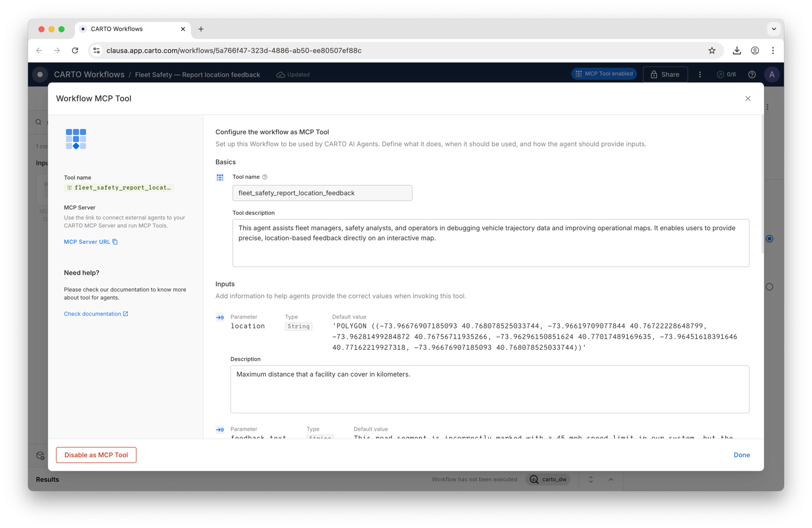Reload the page
Viewport: 812px width, 528px height.
75,51
